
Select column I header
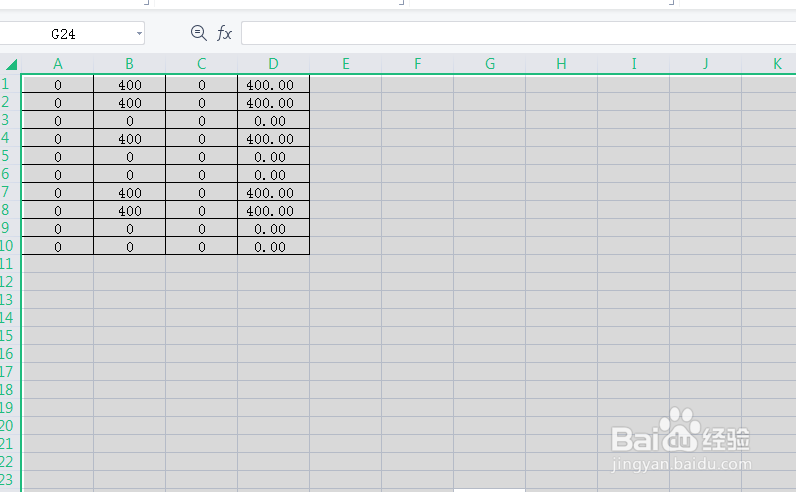(634, 64)
